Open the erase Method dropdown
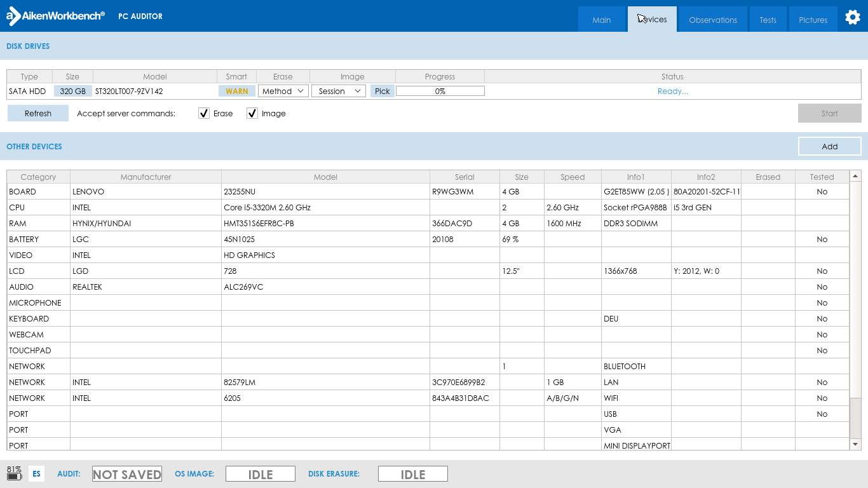The image size is (868, 488). tap(283, 91)
